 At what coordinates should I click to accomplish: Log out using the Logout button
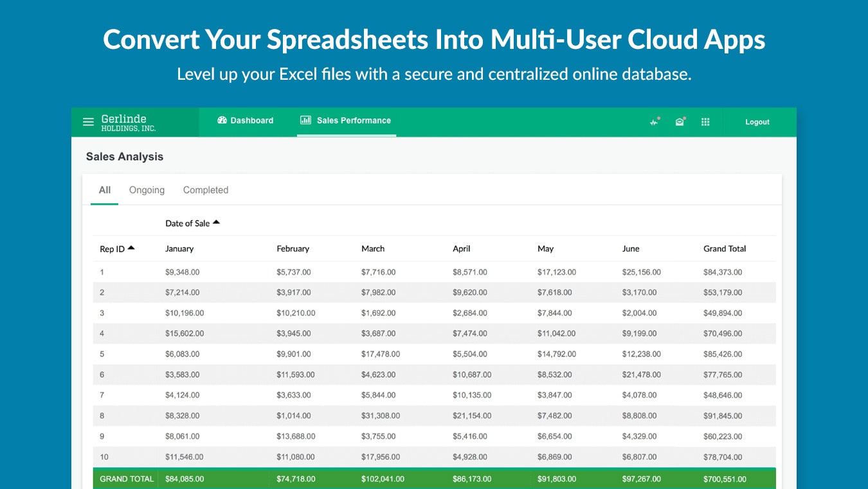coord(757,122)
